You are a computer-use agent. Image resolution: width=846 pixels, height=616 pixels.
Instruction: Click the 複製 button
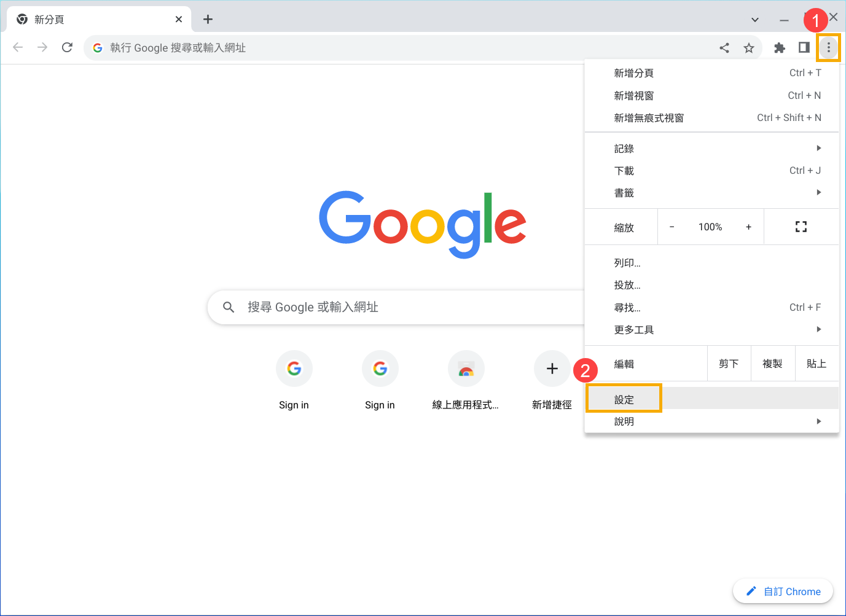pyautogui.click(x=773, y=364)
